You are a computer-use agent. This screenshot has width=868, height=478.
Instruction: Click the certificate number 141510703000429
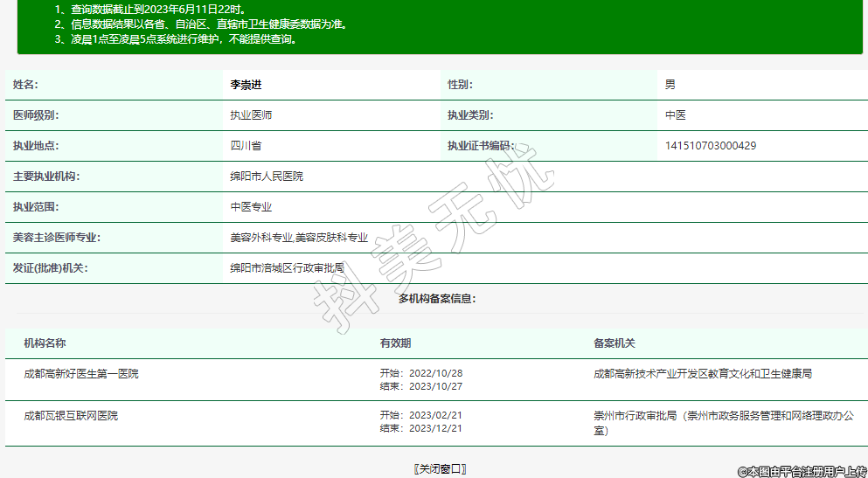coord(710,146)
